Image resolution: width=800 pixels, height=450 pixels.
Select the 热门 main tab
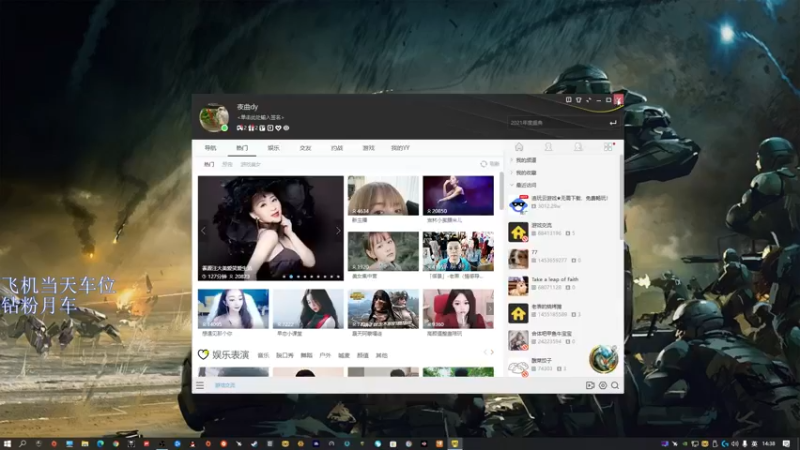coord(242,148)
